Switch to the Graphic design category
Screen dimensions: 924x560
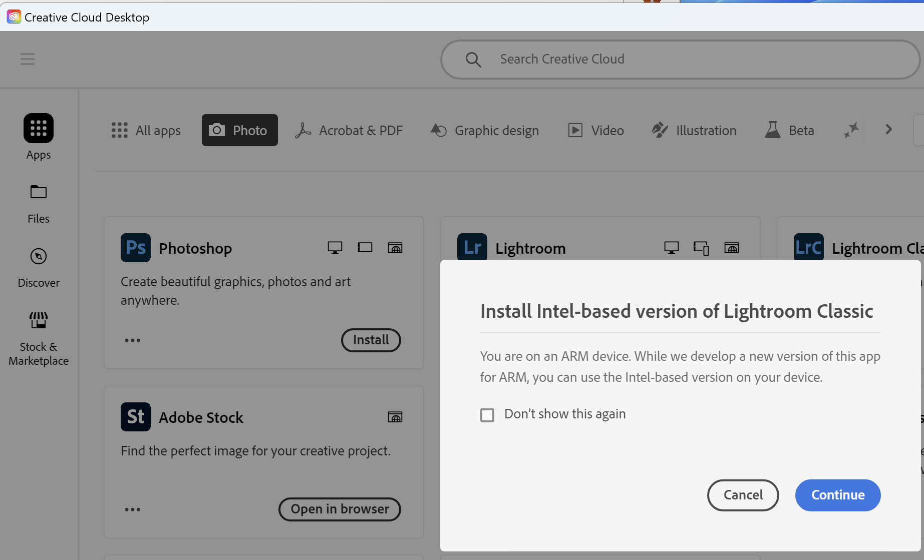pos(484,130)
